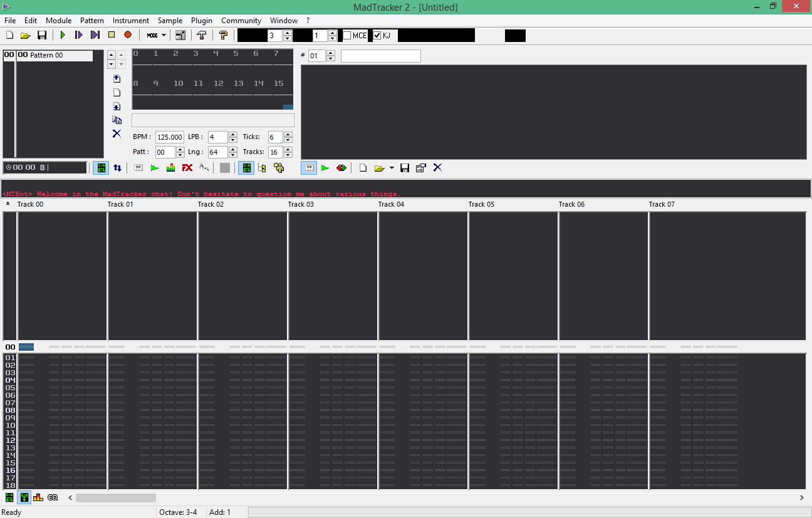Click the blue up-down arrows icon

point(117,168)
